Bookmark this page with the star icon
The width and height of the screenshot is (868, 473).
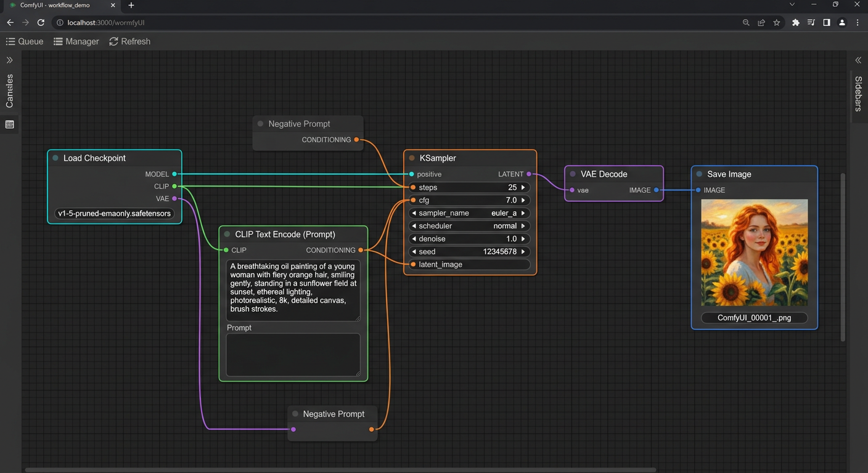click(777, 23)
